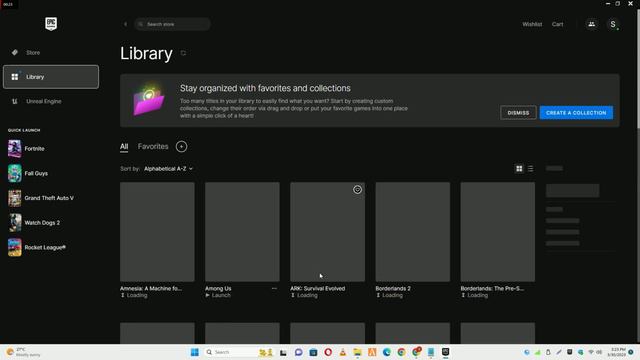The width and height of the screenshot is (640, 360).
Task: Launch Among Us
Action: (x=218, y=295)
